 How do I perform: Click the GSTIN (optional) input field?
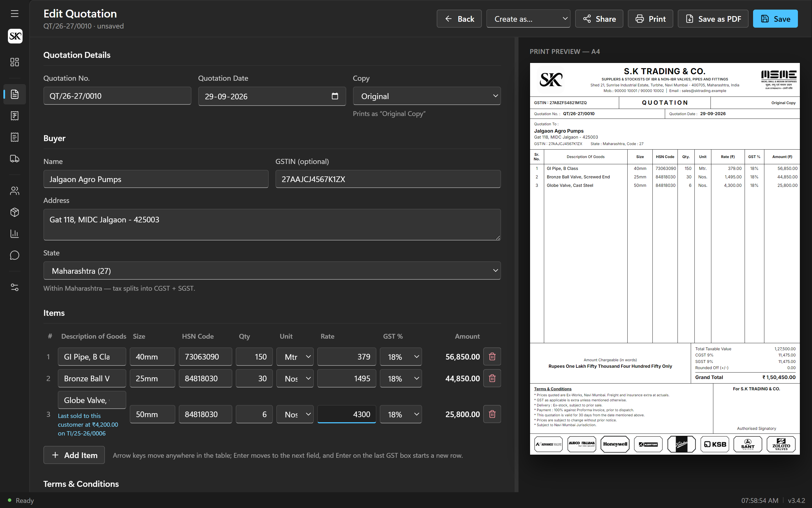388,179
